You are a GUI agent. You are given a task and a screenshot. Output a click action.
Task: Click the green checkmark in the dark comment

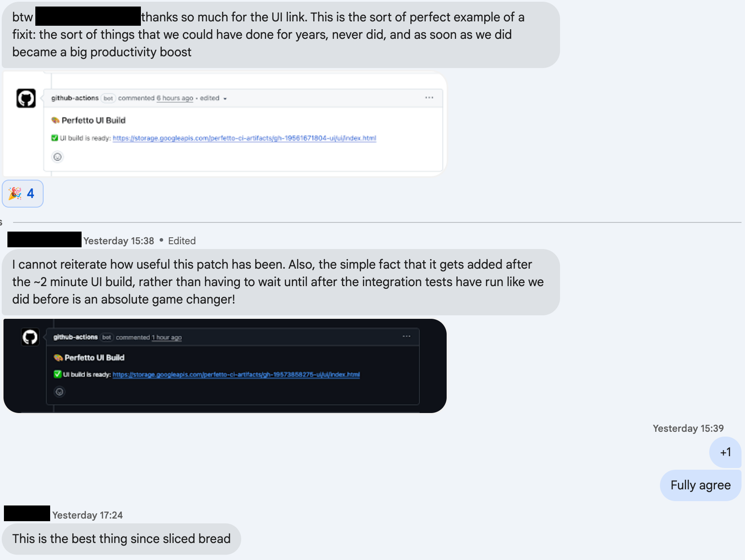pyautogui.click(x=58, y=374)
